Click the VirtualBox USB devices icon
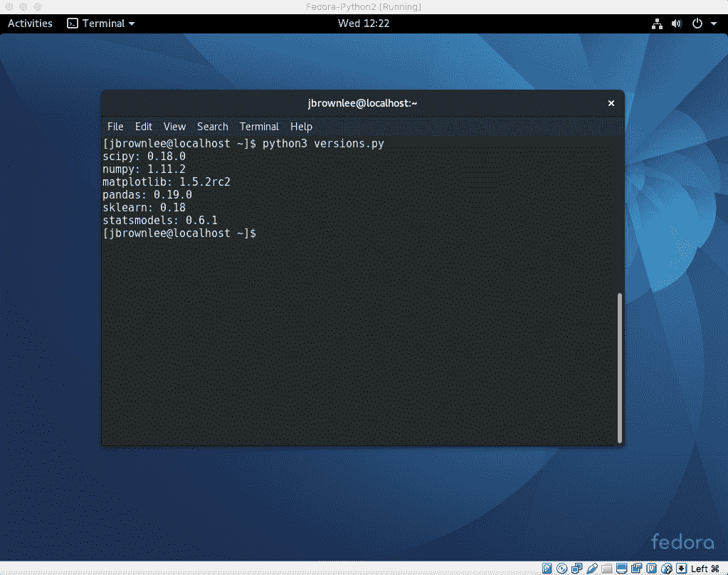Image resolution: width=728 pixels, height=575 pixels. pos(592,569)
